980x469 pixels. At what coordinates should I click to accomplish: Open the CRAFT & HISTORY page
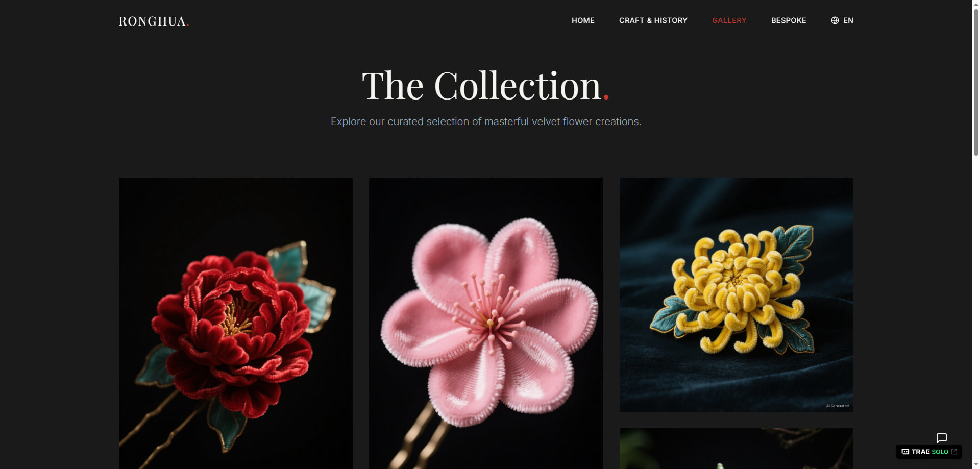point(653,20)
